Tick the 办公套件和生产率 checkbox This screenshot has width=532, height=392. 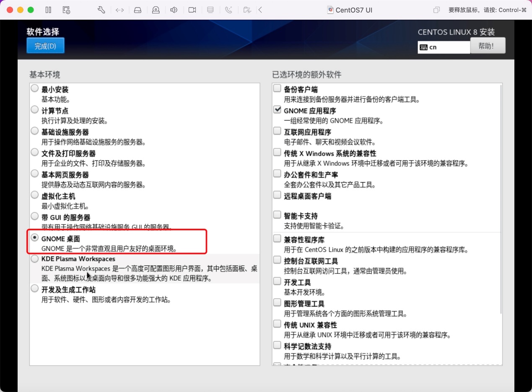click(277, 174)
